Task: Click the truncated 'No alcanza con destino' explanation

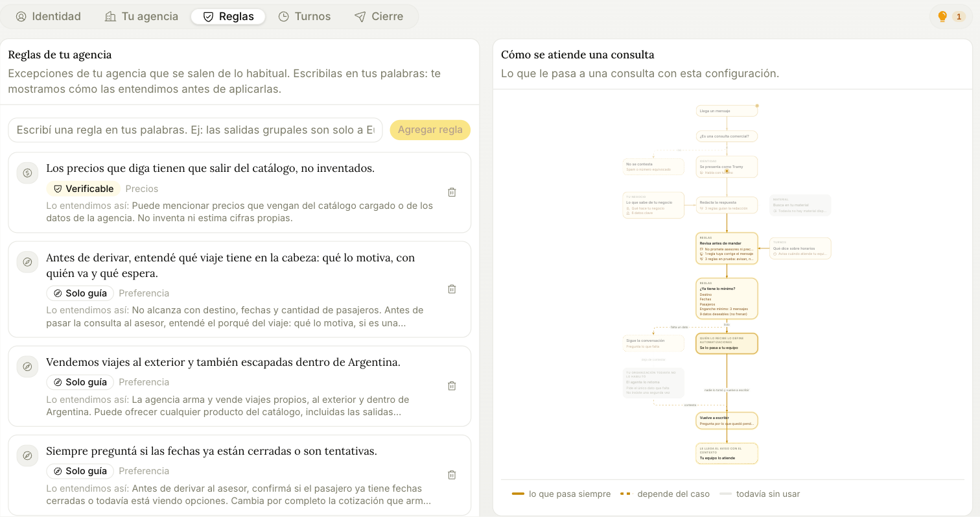Action: [235, 317]
